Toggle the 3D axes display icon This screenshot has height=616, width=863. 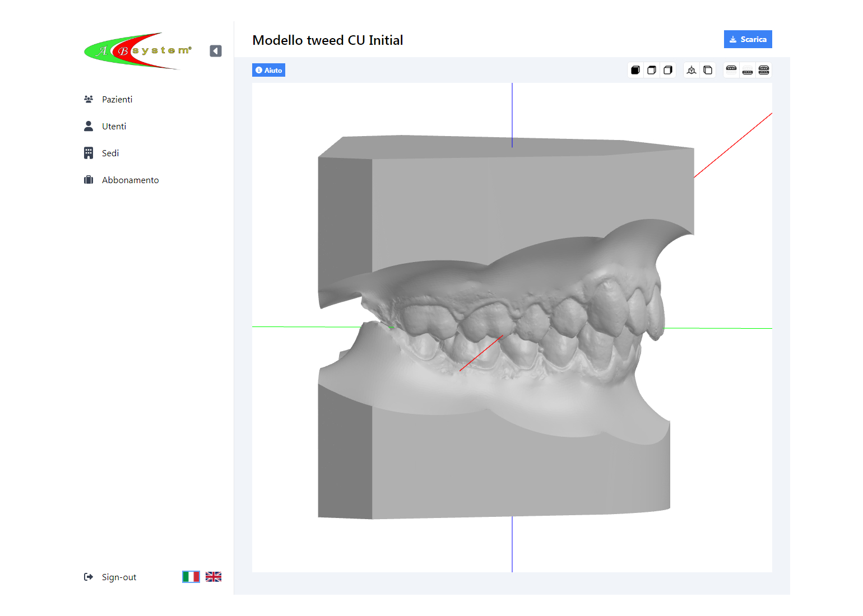[692, 70]
